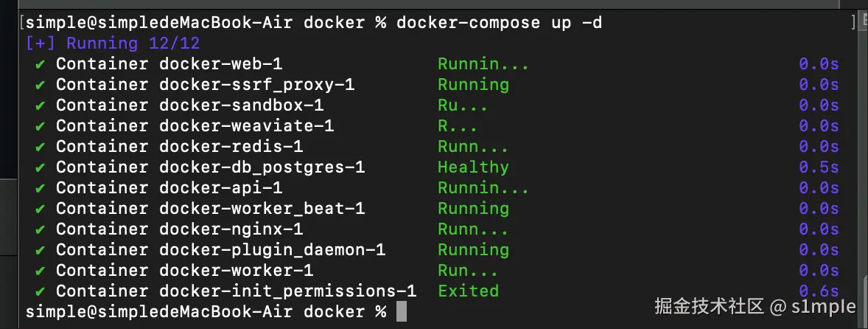
Task: Click the checkmark beside docker-web-1
Action: click(x=41, y=64)
